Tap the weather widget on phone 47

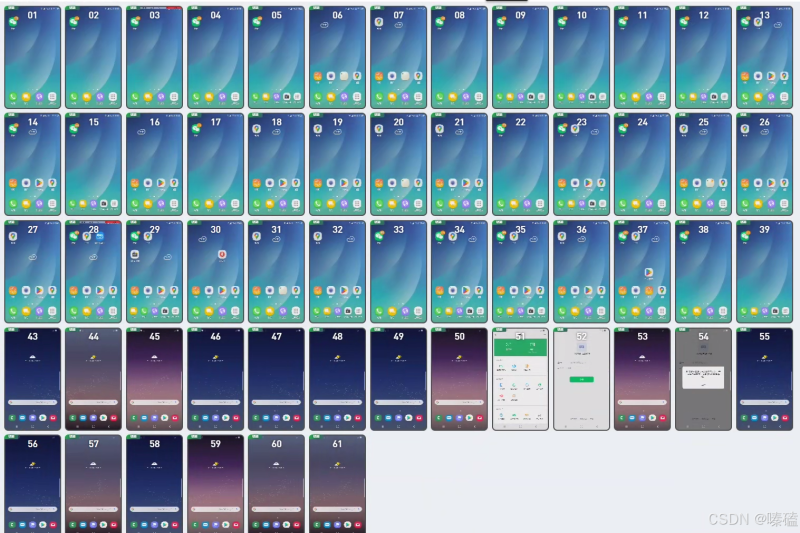tap(277, 358)
